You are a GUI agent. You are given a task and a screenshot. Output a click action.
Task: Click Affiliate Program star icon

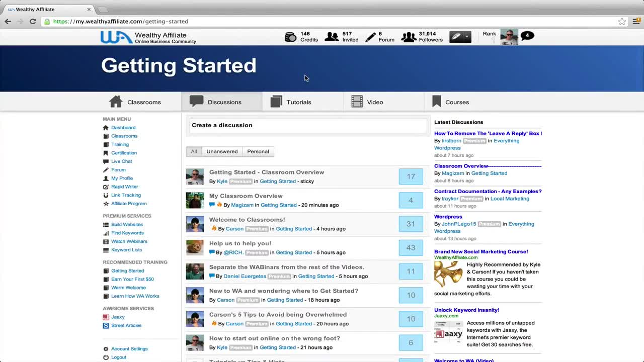(106, 204)
